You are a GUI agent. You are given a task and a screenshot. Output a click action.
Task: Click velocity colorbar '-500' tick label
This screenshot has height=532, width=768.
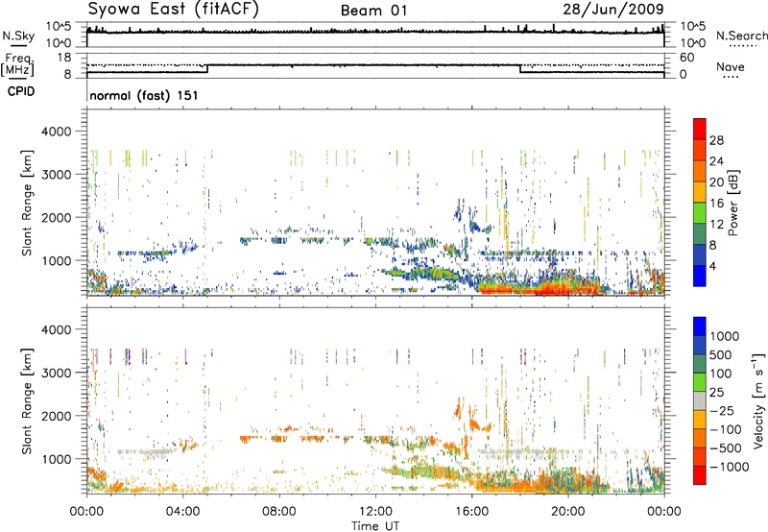pyautogui.click(x=726, y=447)
